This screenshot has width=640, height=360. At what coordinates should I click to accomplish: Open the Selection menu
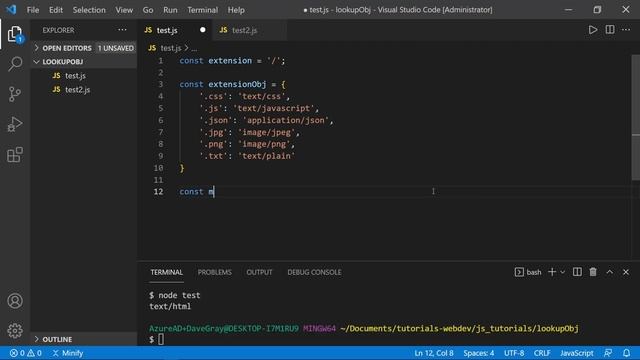pyautogui.click(x=89, y=10)
